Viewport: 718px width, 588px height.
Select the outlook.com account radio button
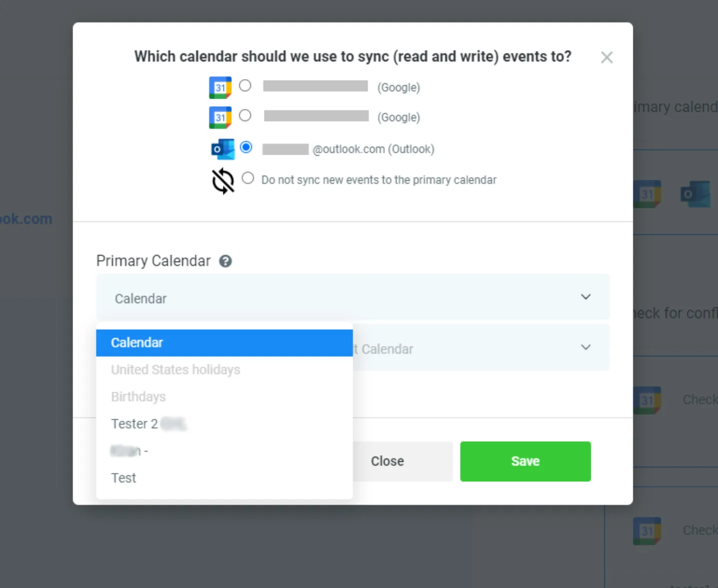246,147
